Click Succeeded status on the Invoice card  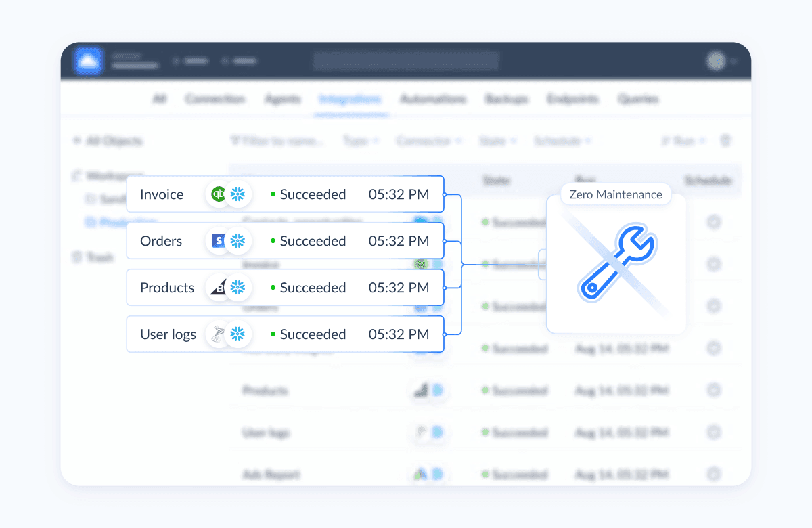[x=308, y=194]
